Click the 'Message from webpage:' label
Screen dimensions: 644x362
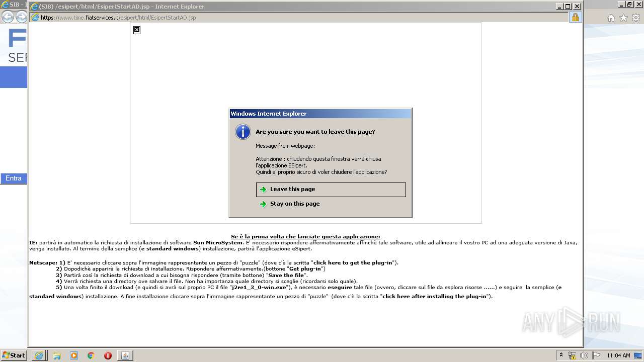pos(285,146)
